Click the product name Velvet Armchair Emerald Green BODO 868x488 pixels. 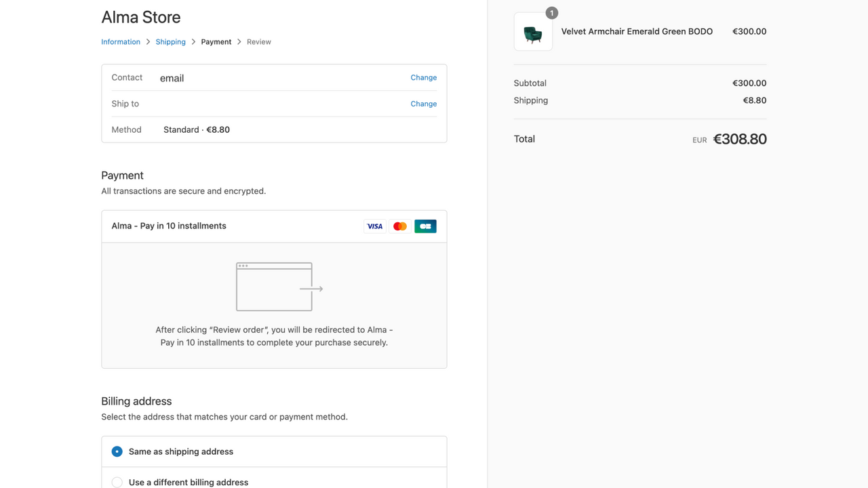pos(637,31)
